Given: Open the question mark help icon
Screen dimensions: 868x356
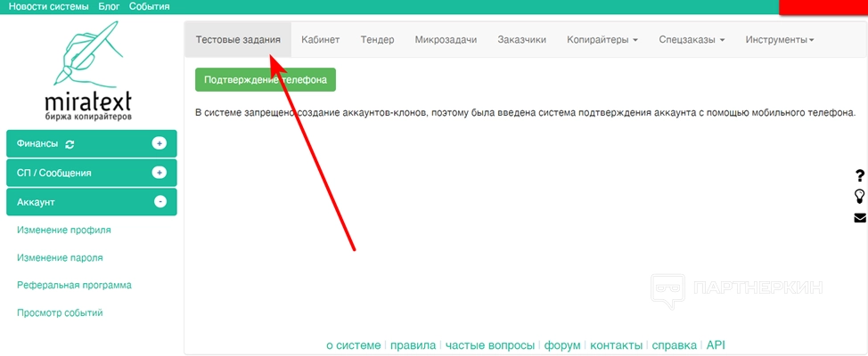Looking at the screenshot, I should [860, 176].
